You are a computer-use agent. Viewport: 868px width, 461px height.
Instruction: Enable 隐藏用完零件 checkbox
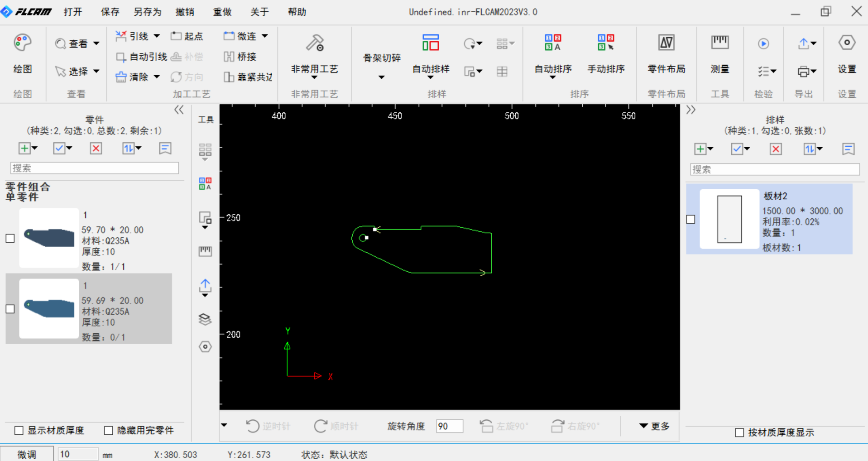[x=108, y=430]
